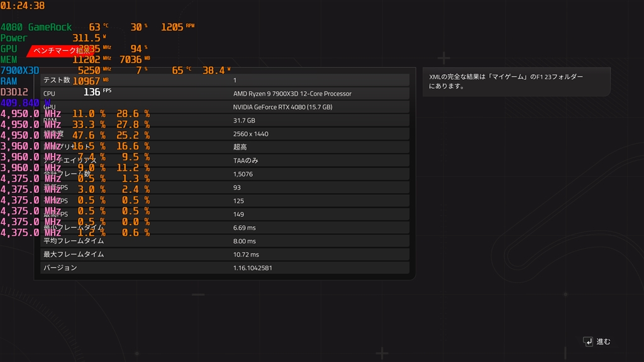Select the 25.2 % core usage value

(x=133, y=136)
